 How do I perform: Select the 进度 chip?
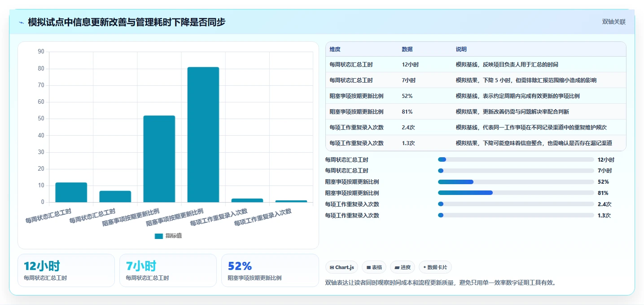coord(403,267)
